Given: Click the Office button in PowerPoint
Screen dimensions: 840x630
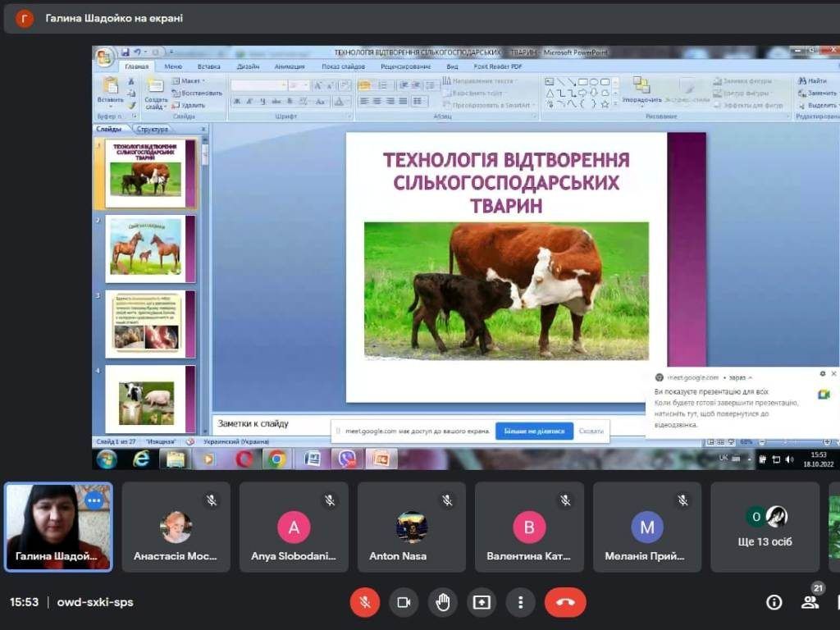Looking at the screenshot, I should pyautogui.click(x=104, y=57).
